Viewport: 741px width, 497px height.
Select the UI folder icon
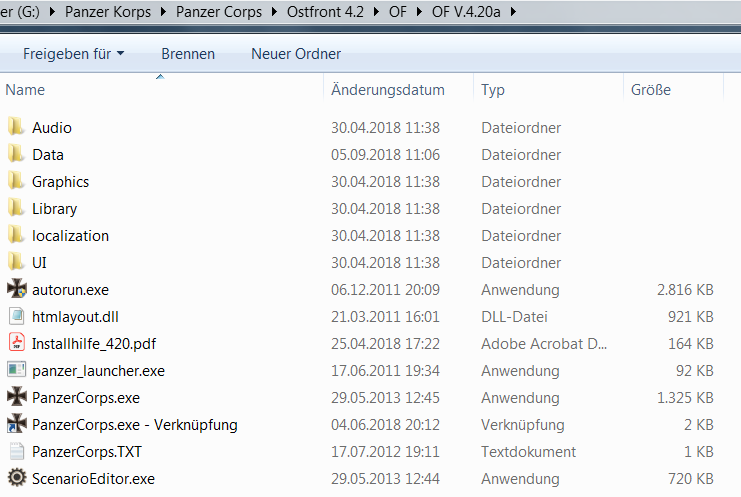coord(17,262)
